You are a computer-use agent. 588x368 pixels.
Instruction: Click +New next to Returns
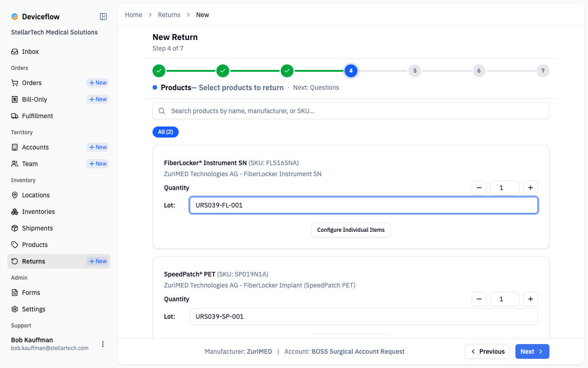98,261
